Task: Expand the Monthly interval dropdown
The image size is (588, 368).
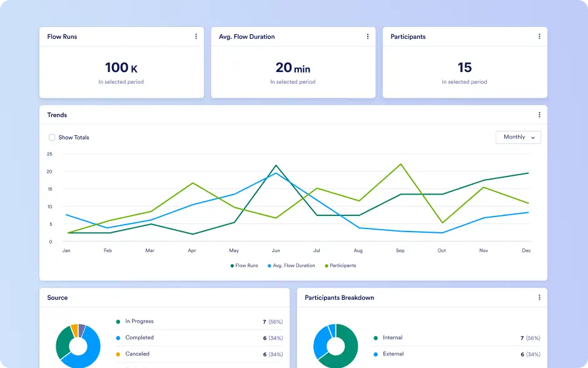Action: click(518, 137)
